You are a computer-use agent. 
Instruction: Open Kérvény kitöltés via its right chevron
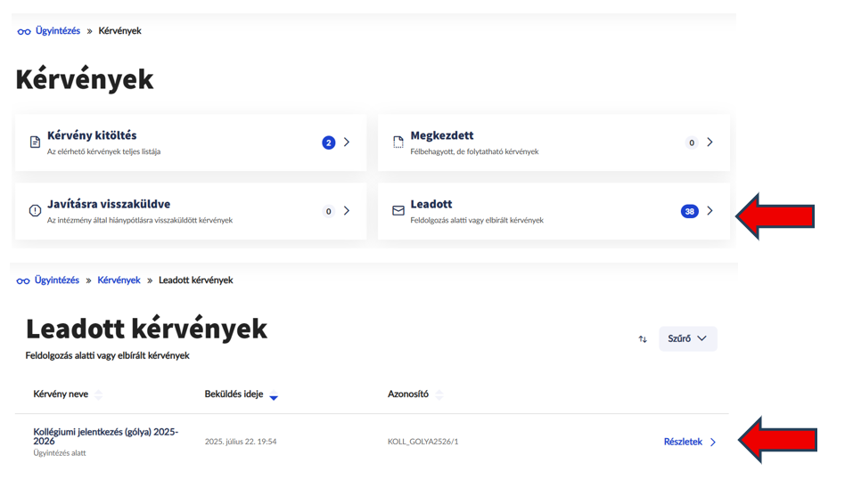pyautogui.click(x=347, y=142)
